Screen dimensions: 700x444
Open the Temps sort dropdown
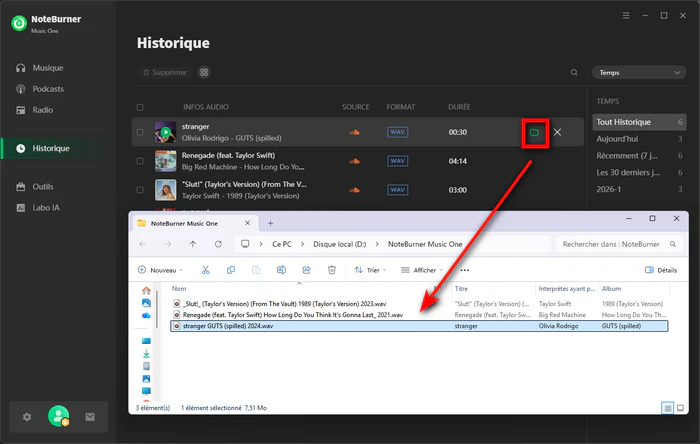(x=634, y=73)
